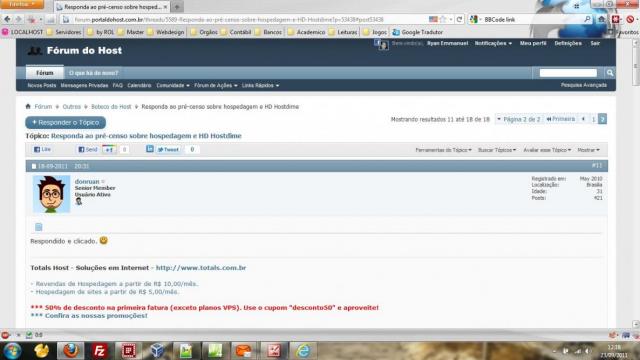Click the Google +1 button

(109, 150)
